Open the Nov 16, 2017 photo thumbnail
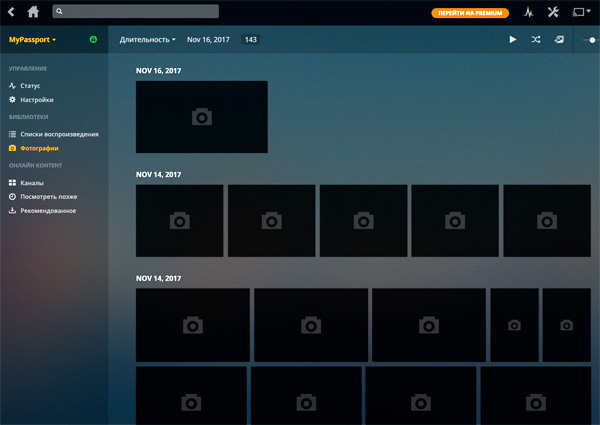Viewport: 600px width, 425px height. pos(201,117)
